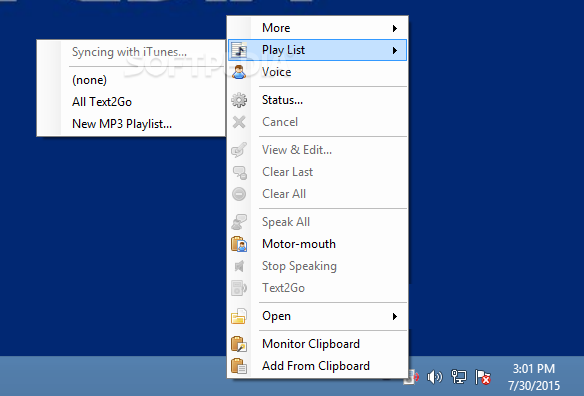Expand the More submenu arrow

click(395, 28)
